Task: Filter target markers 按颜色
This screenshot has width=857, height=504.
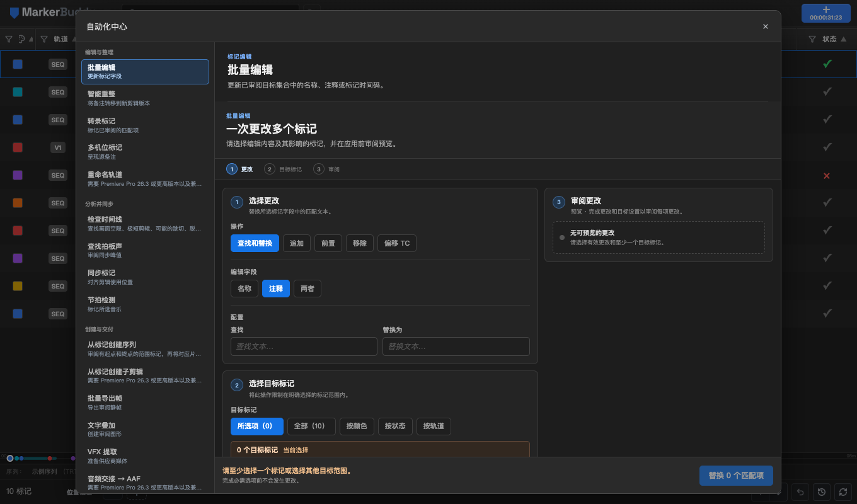Action: [x=357, y=427]
